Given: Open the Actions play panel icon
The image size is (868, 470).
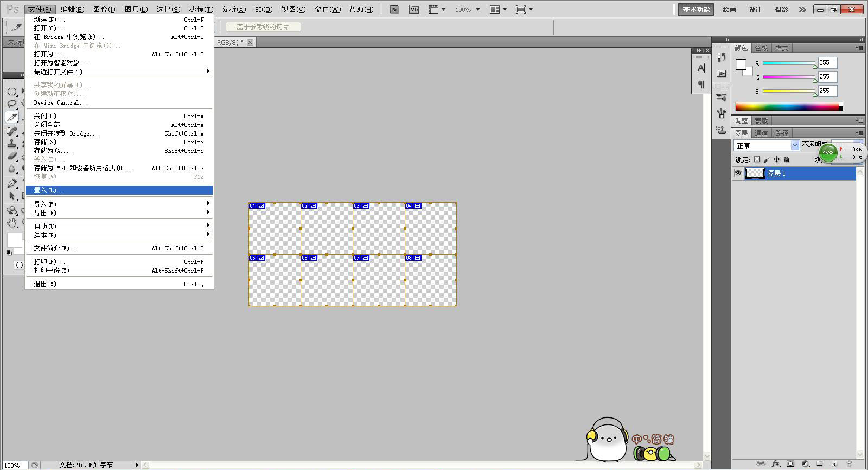Looking at the screenshot, I should [x=721, y=73].
